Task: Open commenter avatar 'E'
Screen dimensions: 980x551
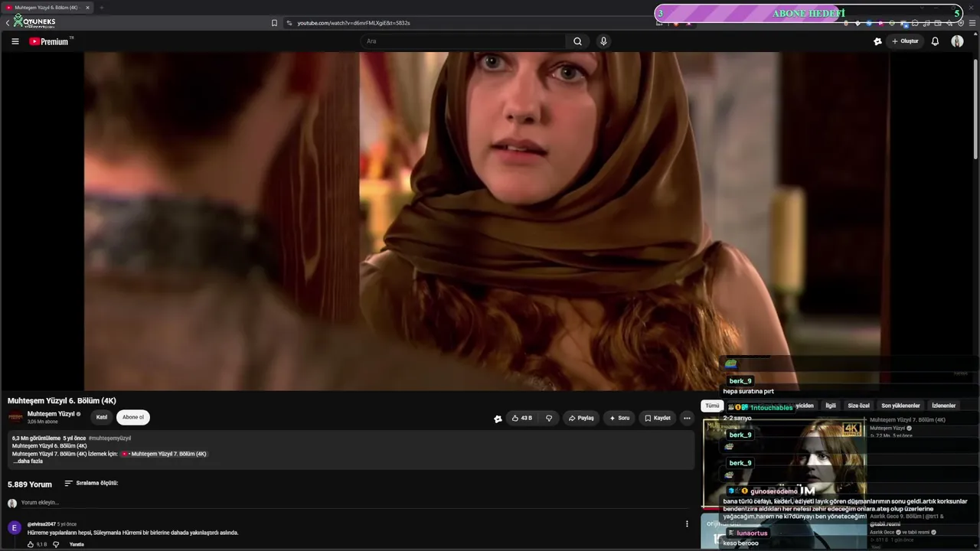Action: [15, 528]
